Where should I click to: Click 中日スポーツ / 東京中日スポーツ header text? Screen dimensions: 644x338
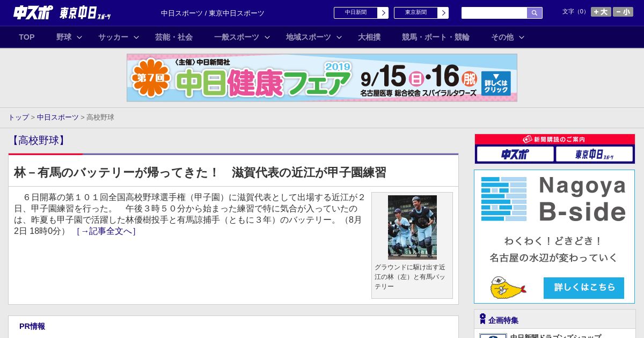[x=213, y=13]
